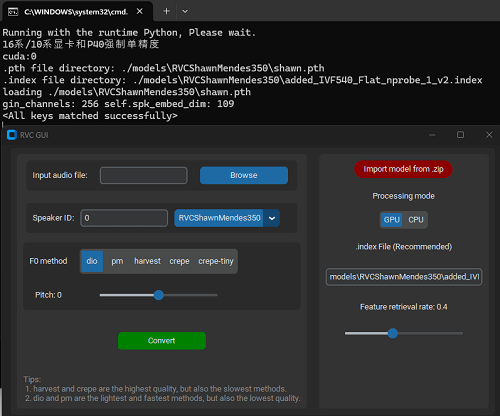
Task: Minimize the RVC GUI window
Action: click(x=432, y=135)
